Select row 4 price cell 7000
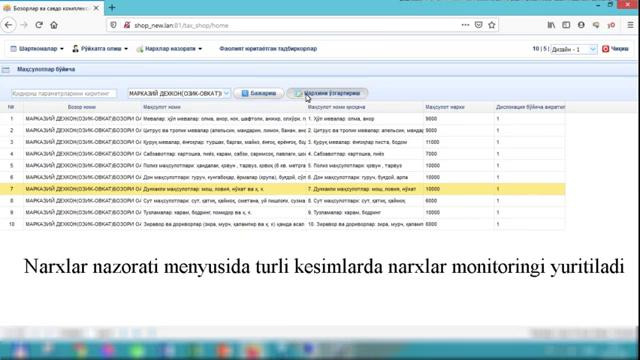This screenshot has height=360, width=640. pyautogui.click(x=459, y=154)
